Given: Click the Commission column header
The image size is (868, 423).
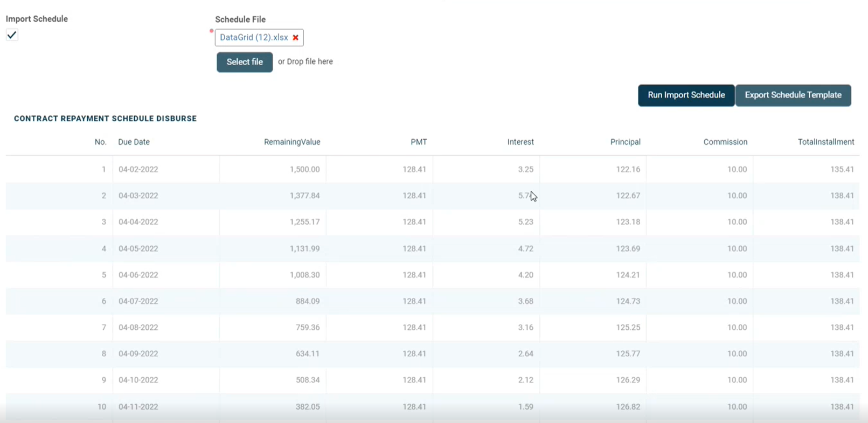Looking at the screenshot, I should pos(725,142).
